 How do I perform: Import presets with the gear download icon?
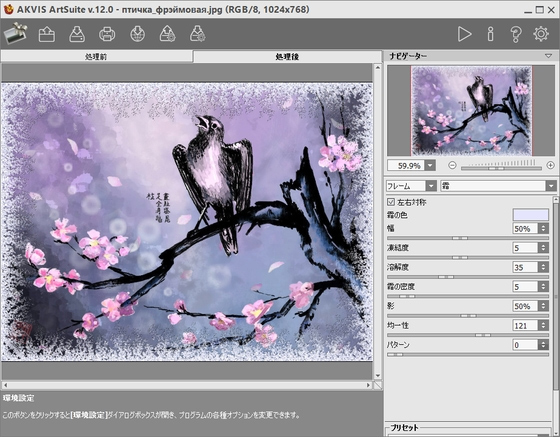[x=198, y=35]
